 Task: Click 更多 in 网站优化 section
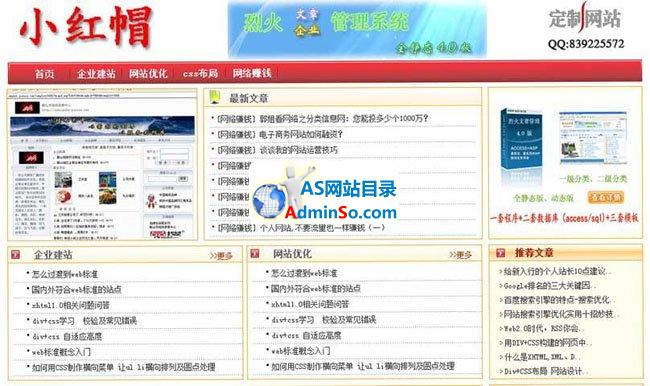[460, 255]
